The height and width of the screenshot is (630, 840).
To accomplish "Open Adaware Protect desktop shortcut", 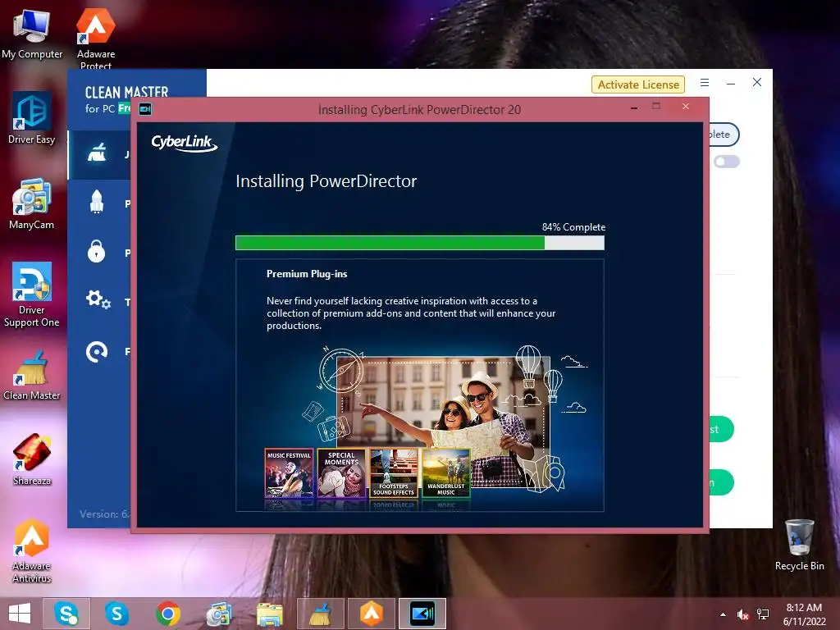I will tap(95, 38).
